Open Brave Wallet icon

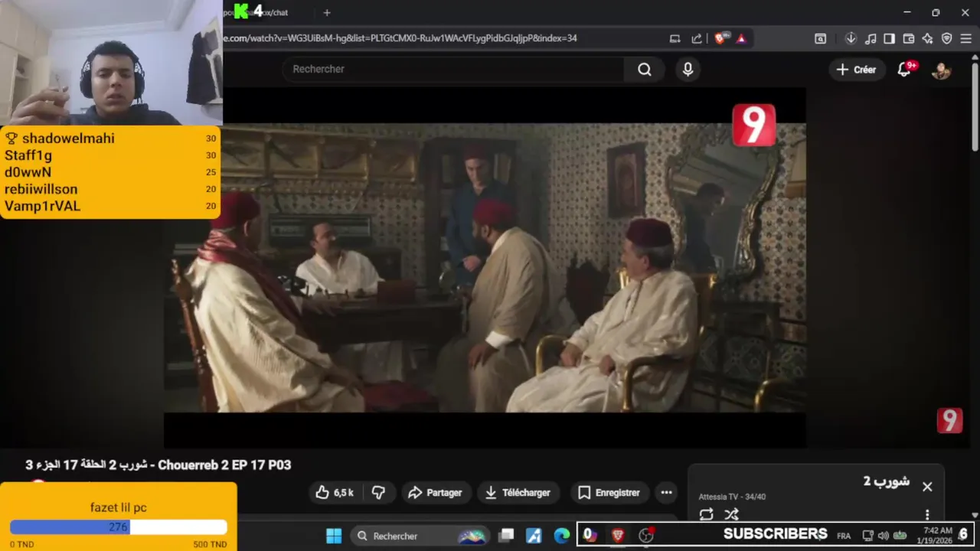[x=909, y=38]
